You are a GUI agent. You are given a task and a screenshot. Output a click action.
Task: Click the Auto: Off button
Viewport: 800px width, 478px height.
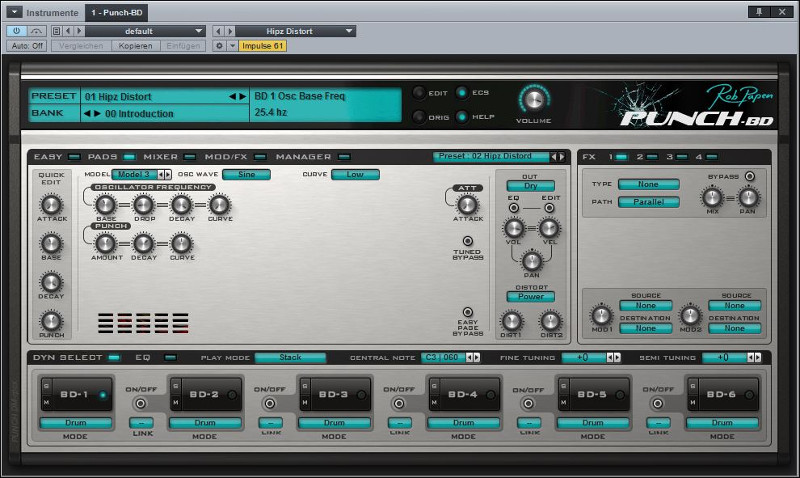[x=27, y=46]
